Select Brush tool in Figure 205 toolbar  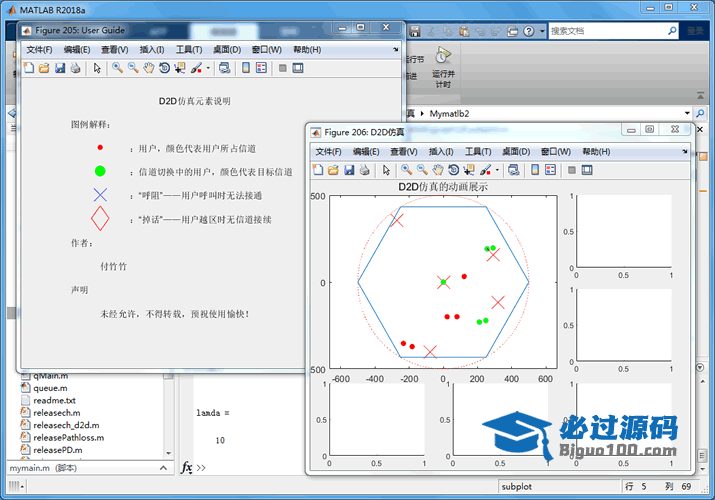[x=196, y=68]
